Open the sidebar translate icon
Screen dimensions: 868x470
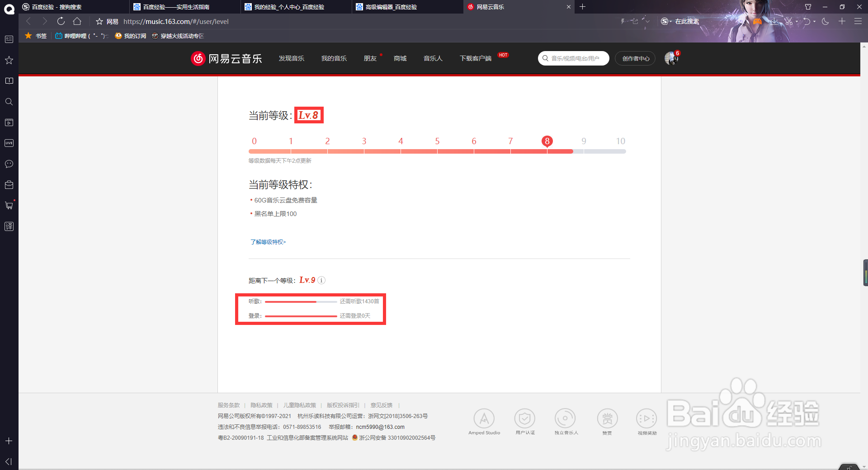(9, 226)
